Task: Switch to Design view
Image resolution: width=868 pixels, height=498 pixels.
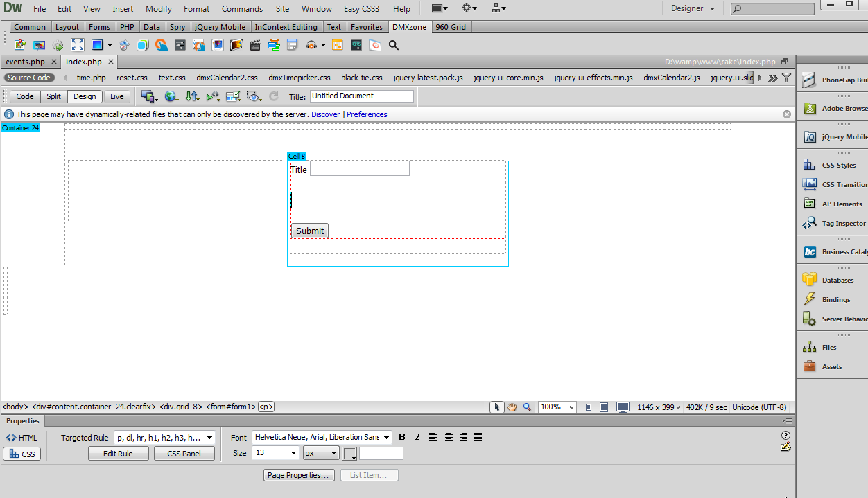Action: pyautogui.click(x=85, y=96)
